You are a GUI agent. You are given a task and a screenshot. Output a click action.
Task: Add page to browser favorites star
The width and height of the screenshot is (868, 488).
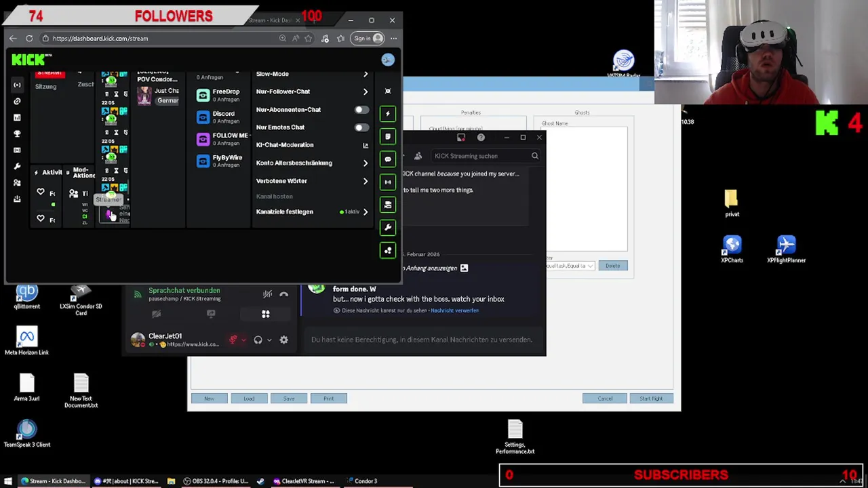pyautogui.click(x=309, y=39)
